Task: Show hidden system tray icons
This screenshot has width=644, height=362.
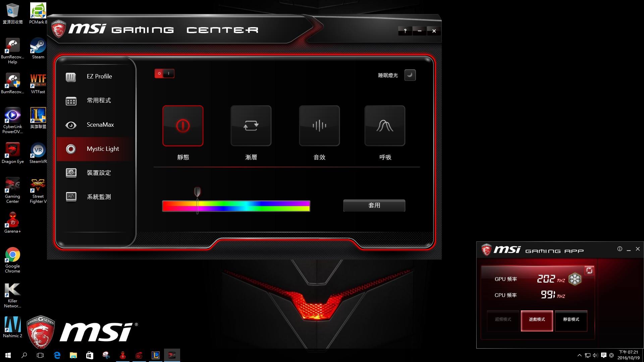Action: [579, 355]
